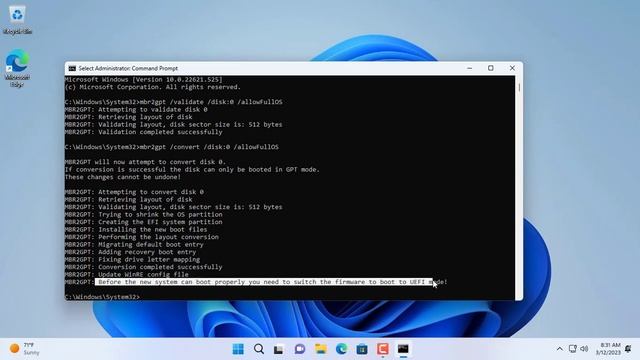
Task: Click 'Attempting to validate disk 0' line
Action: (x=136, y=109)
